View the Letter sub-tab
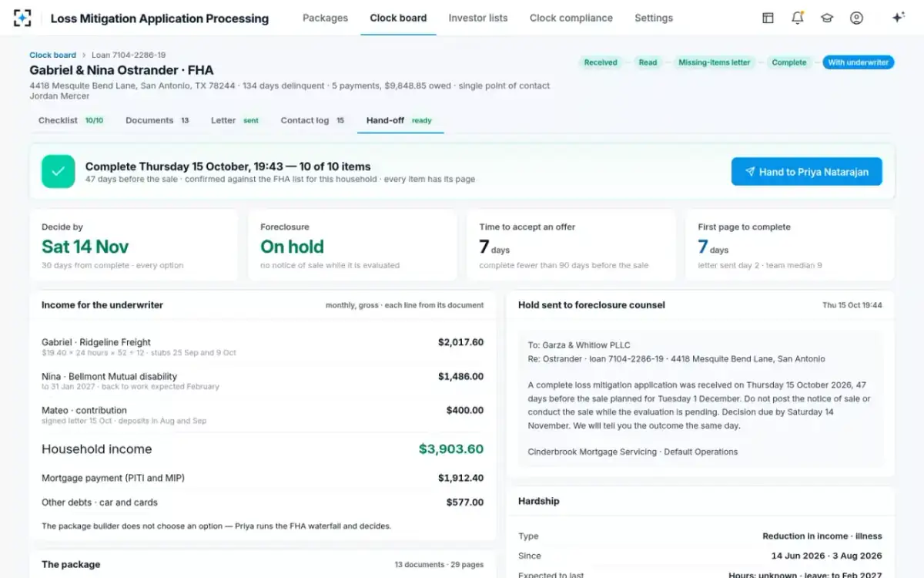This screenshot has height=578, width=924. 235,120
